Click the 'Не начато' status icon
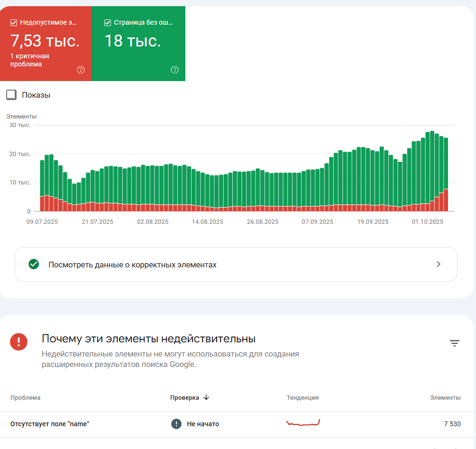The image size is (476, 449). (176, 424)
